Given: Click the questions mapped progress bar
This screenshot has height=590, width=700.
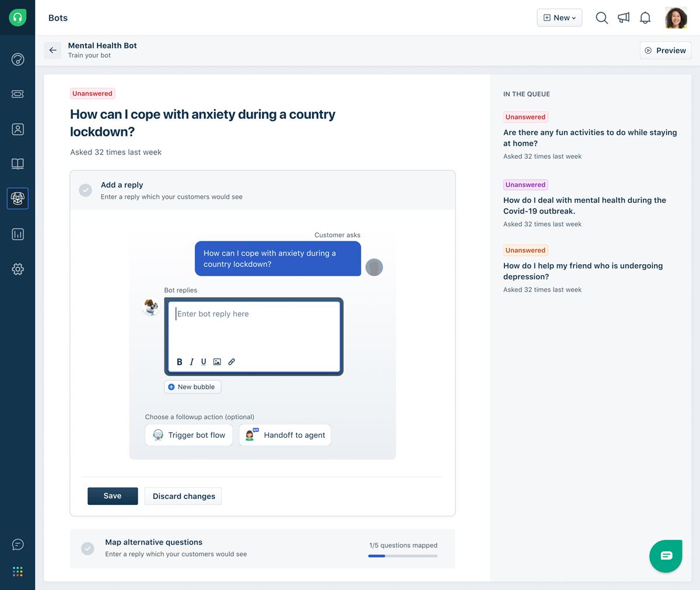Looking at the screenshot, I should [x=402, y=556].
